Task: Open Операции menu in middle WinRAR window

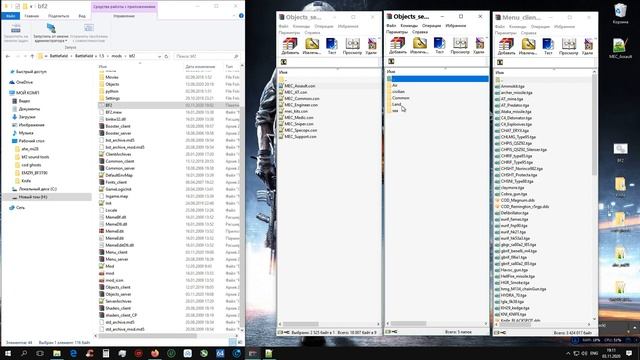Action: click(x=431, y=26)
